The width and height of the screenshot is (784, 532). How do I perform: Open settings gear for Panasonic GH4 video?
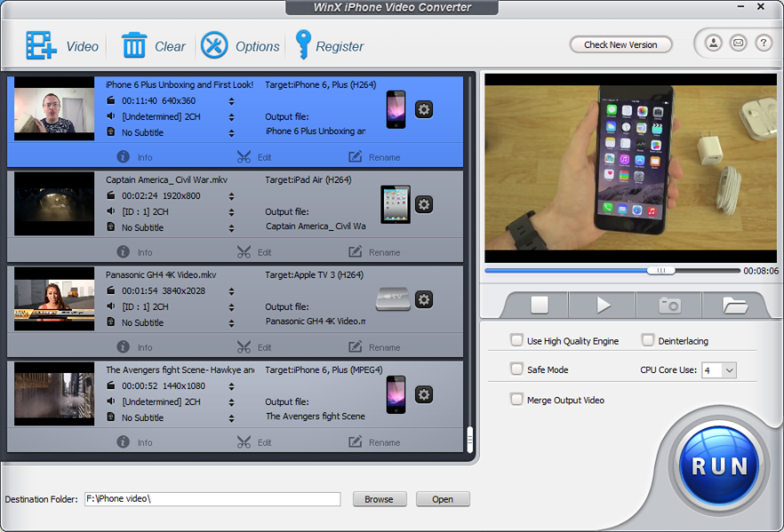click(x=424, y=299)
